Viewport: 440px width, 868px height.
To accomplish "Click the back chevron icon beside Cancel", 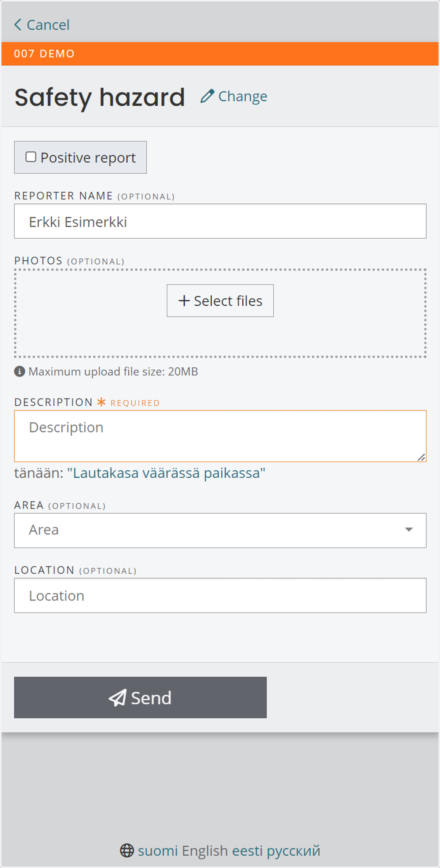I will 18,25.
